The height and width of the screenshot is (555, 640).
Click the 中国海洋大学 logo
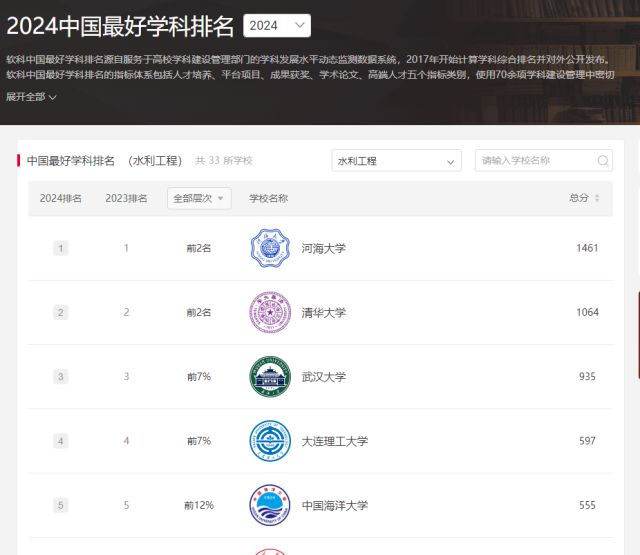270,505
